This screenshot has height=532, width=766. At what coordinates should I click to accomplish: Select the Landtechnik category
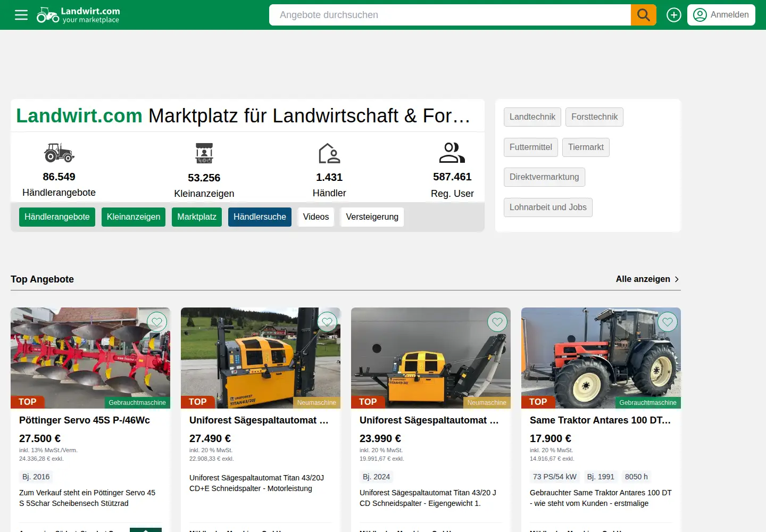532,117
